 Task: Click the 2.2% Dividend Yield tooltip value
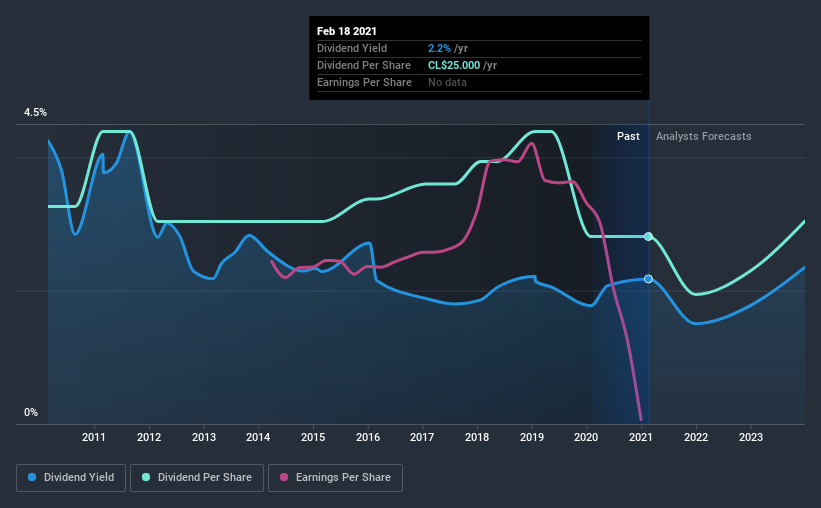(x=439, y=48)
